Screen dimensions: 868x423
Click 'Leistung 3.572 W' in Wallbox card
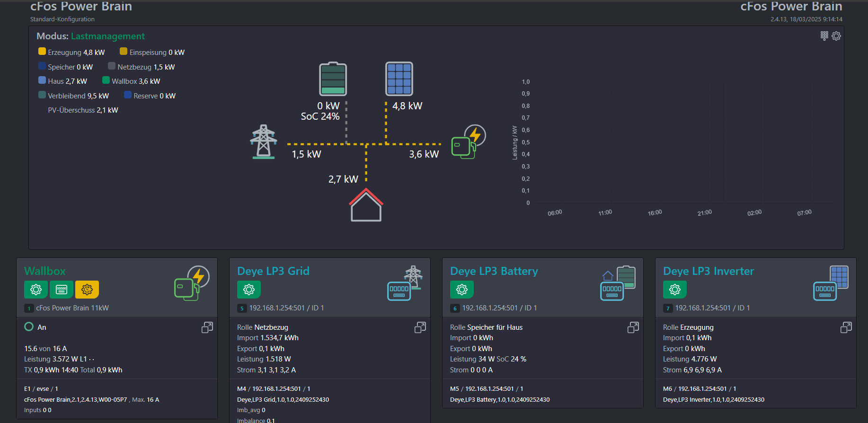[51, 359]
